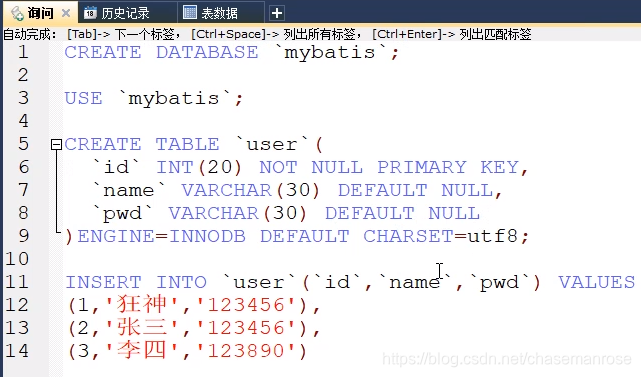Screen dimensions: 641x377
Task: Click CHARSET=utf8 on line 9
Action: point(441,236)
